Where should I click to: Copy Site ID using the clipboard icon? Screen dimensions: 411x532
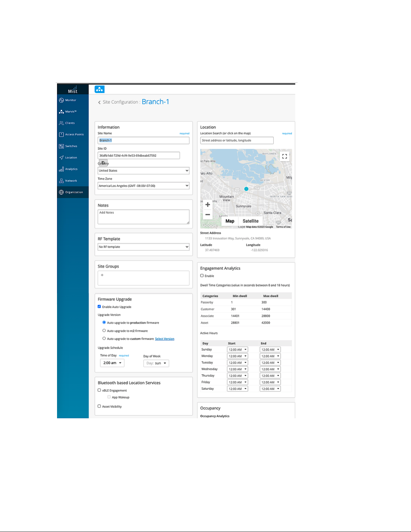(x=103, y=162)
